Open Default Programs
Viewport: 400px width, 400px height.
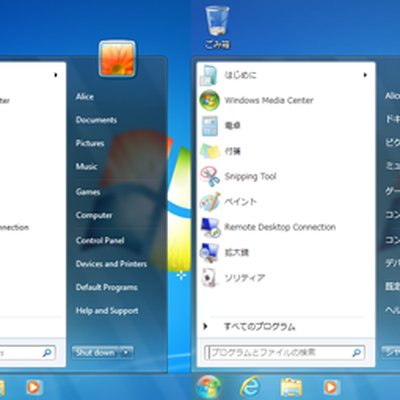pos(107,287)
